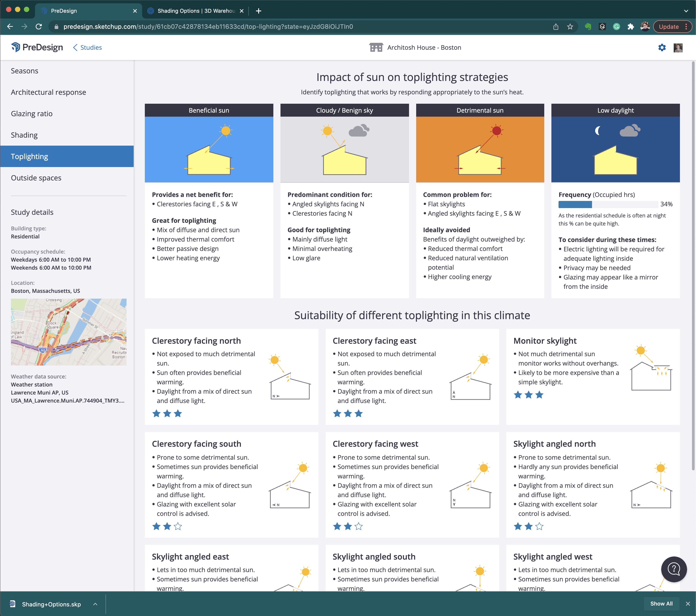This screenshot has width=696, height=616.
Task: Open Outside spaces section
Action: coord(36,178)
